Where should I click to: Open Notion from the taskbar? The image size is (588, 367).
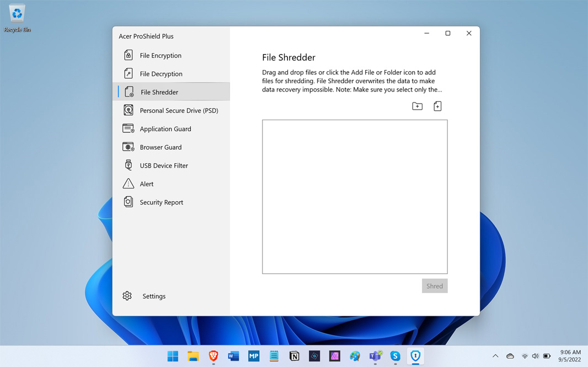click(294, 357)
